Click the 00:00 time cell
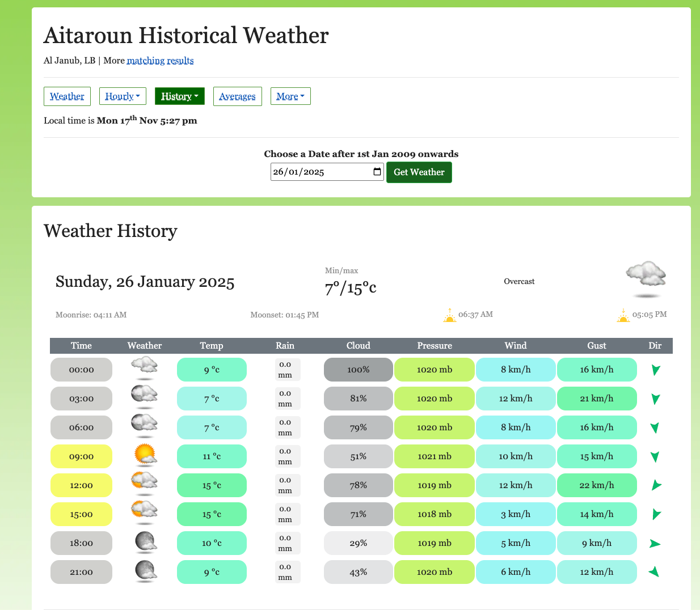Viewport: 700px width, 610px height. (81, 370)
